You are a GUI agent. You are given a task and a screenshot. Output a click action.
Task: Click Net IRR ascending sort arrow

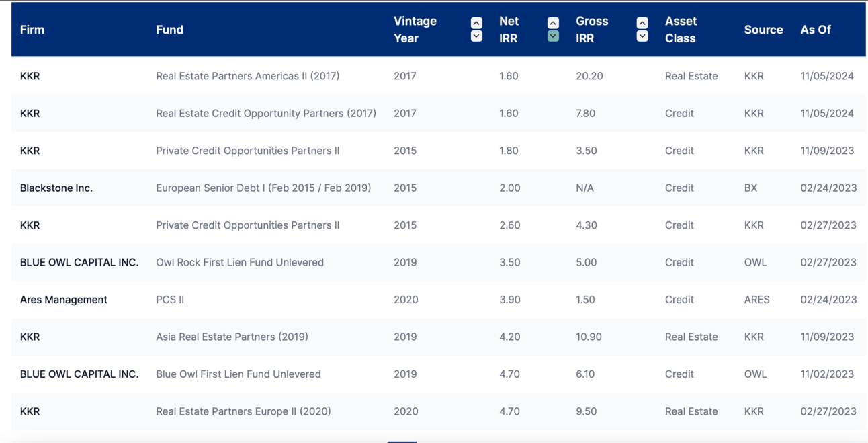(553, 23)
